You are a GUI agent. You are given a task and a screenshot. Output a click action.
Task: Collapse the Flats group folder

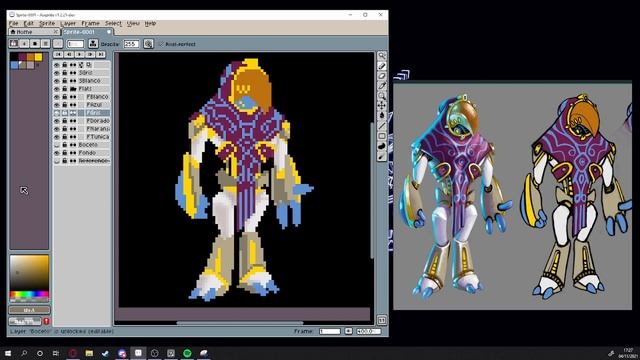pyautogui.click(x=73, y=89)
